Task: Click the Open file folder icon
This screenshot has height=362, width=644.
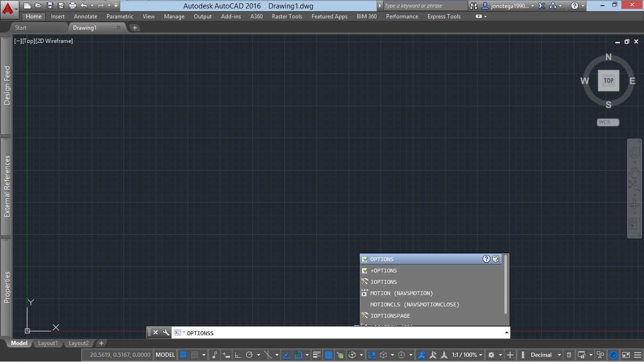Action: 39,6
